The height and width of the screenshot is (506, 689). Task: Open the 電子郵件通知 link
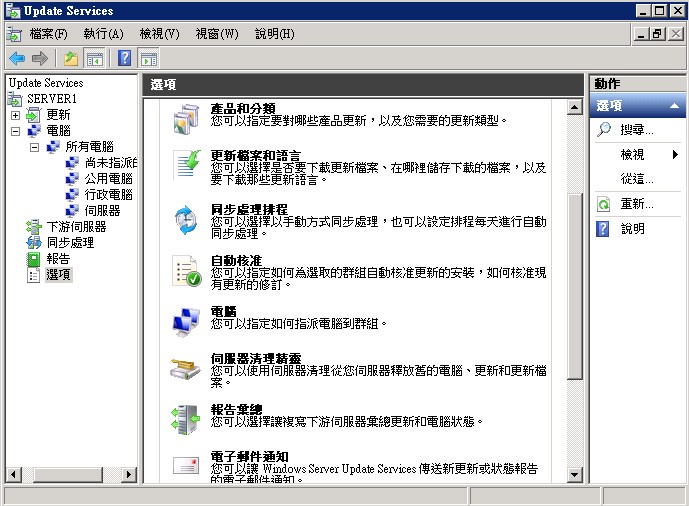coord(249,456)
